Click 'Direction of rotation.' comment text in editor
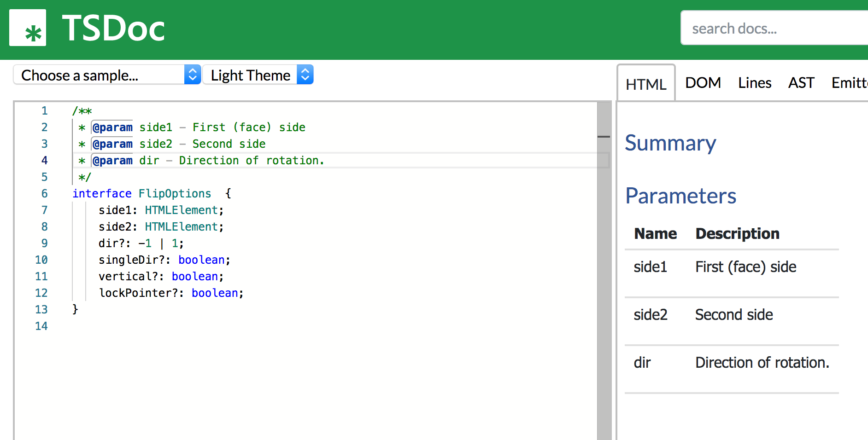This screenshot has width=868, height=440. (x=252, y=161)
